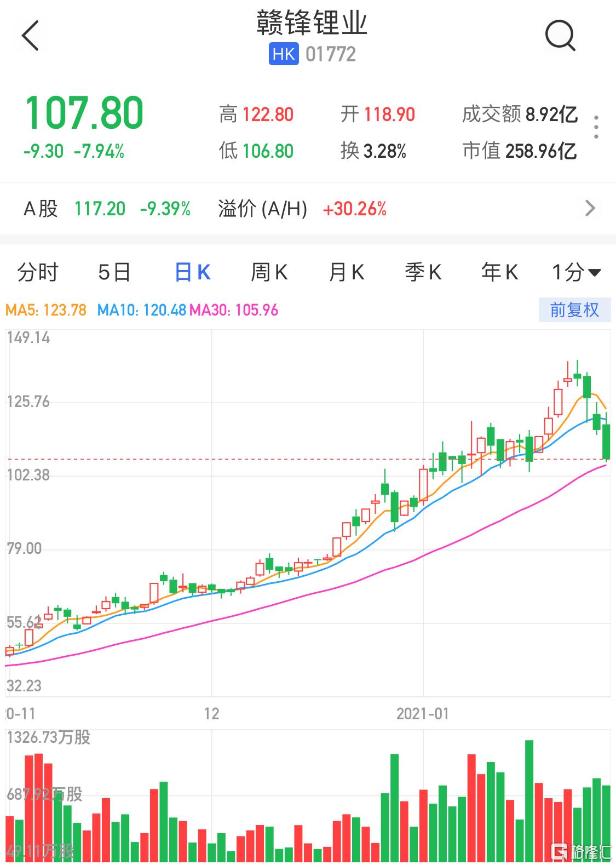
Task: Tap the 成交额 8.92亿 value
Action: (551, 114)
